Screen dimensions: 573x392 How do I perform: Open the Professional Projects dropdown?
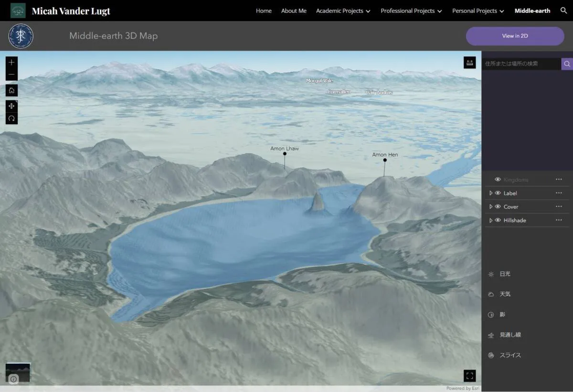pyautogui.click(x=411, y=11)
